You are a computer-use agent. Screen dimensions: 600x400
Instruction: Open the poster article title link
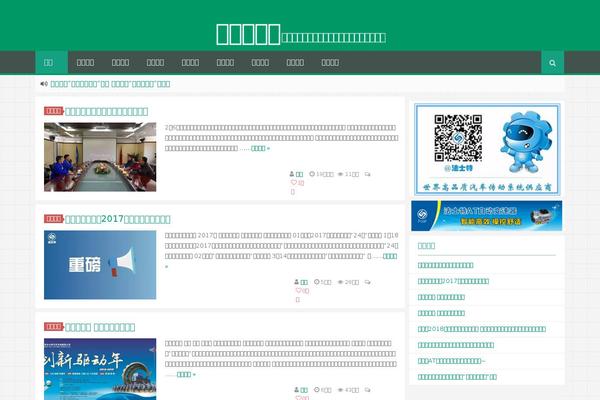tap(100, 327)
